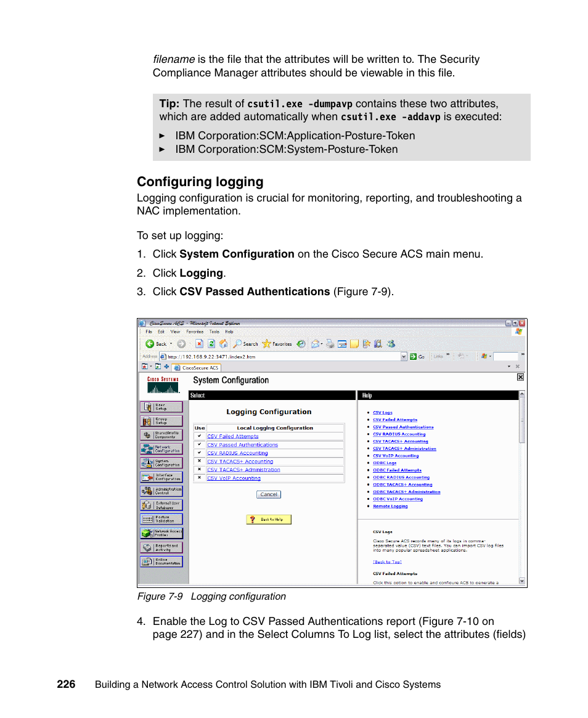Click the Messenger people toolbar icon

pyautogui.click(x=391, y=344)
